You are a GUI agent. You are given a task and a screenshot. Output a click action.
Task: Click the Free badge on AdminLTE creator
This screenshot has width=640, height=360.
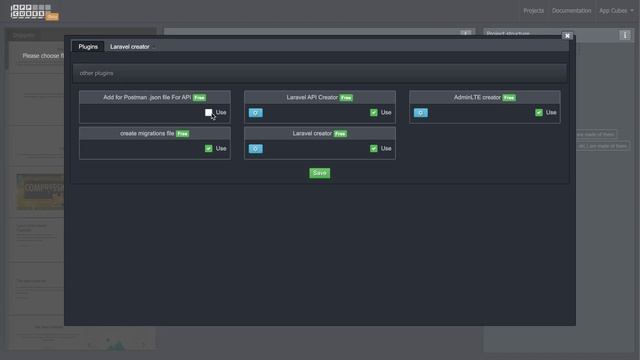(509, 98)
